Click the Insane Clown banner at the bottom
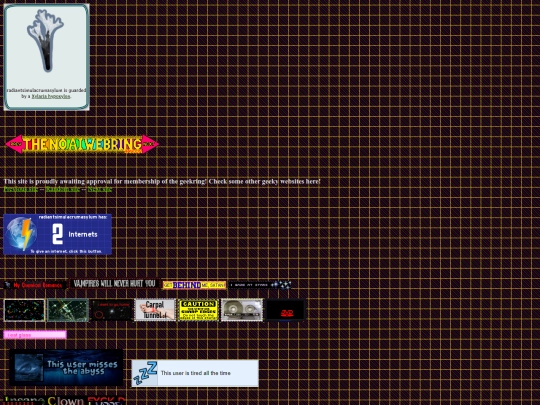The height and width of the screenshot is (405, 540). coord(64,401)
